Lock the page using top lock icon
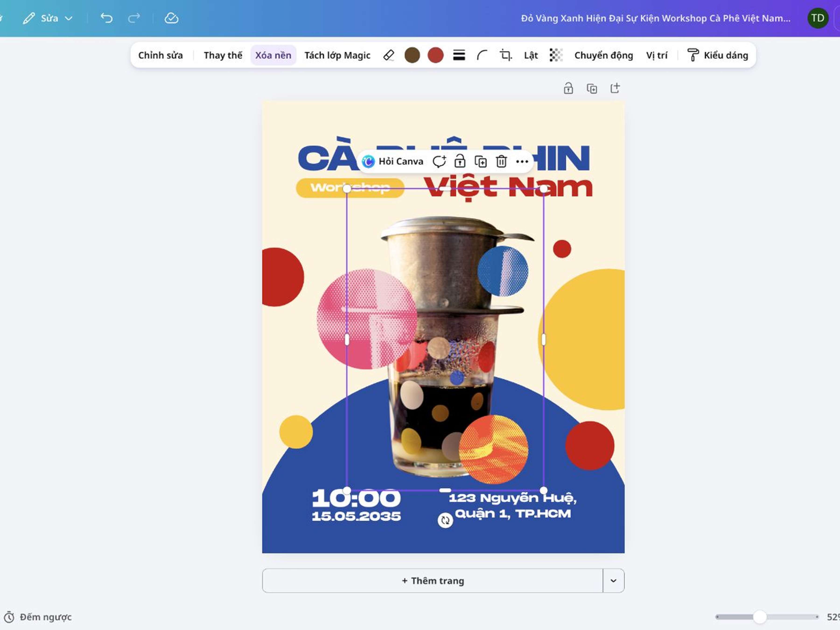Image resolution: width=840 pixels, height=630 pixels. (x=568, y=88)
